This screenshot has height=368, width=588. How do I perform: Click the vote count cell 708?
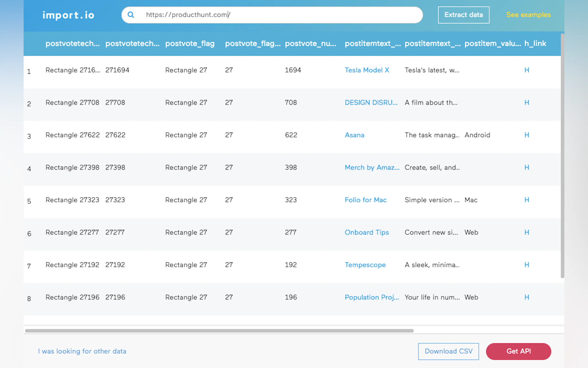pos(291,102)
